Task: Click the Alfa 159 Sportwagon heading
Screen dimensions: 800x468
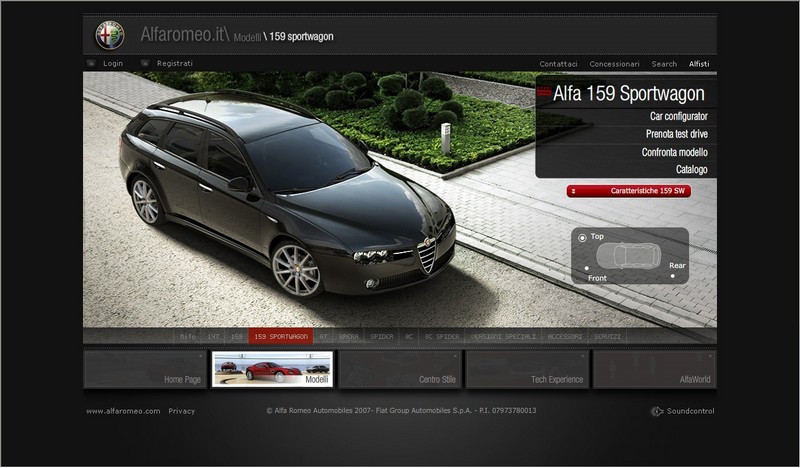Action: coord(629,94)
